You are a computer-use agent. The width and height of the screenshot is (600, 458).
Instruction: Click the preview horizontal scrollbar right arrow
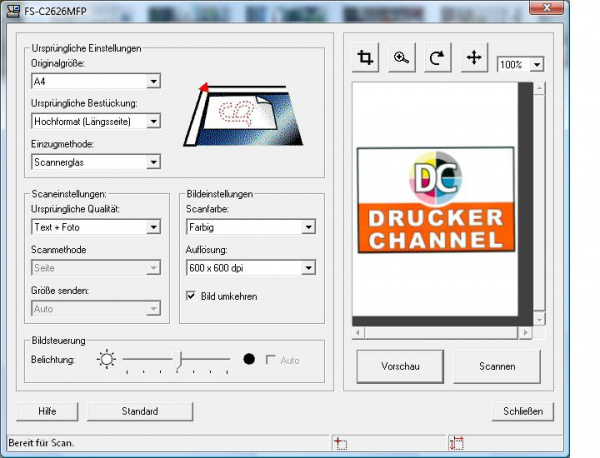525,332
